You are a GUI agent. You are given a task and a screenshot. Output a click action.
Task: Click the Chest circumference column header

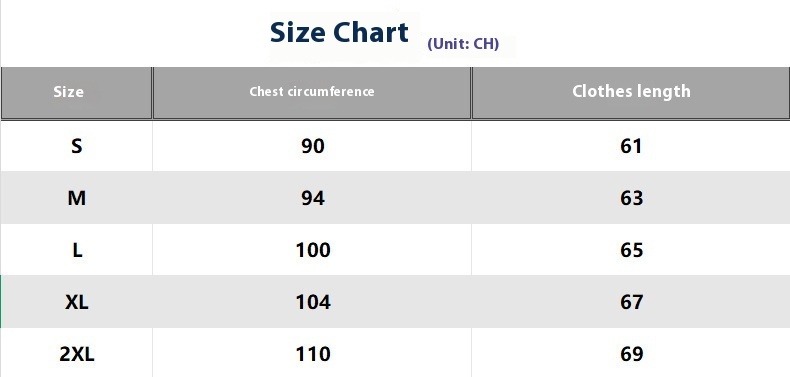pyautogui.click(x=312, y=93)
